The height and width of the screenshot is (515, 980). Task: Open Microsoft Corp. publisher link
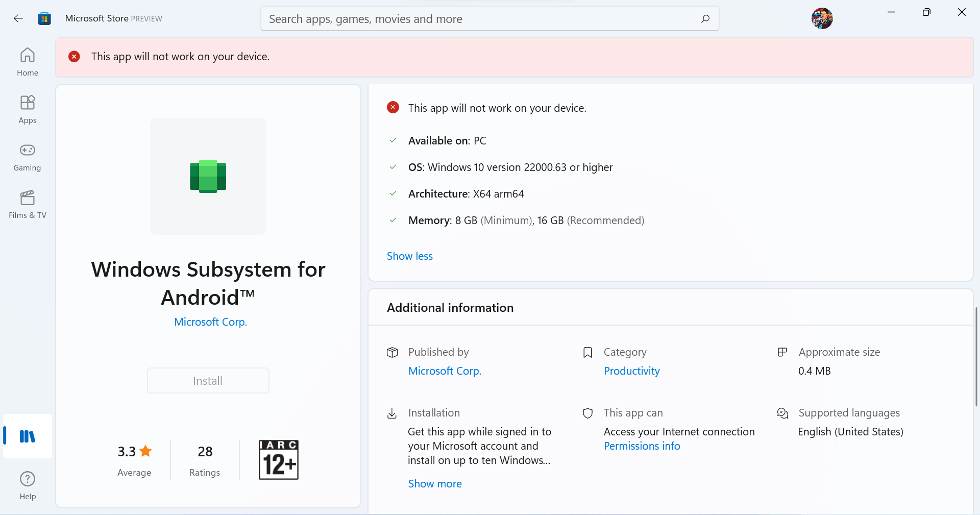[445, 371]
